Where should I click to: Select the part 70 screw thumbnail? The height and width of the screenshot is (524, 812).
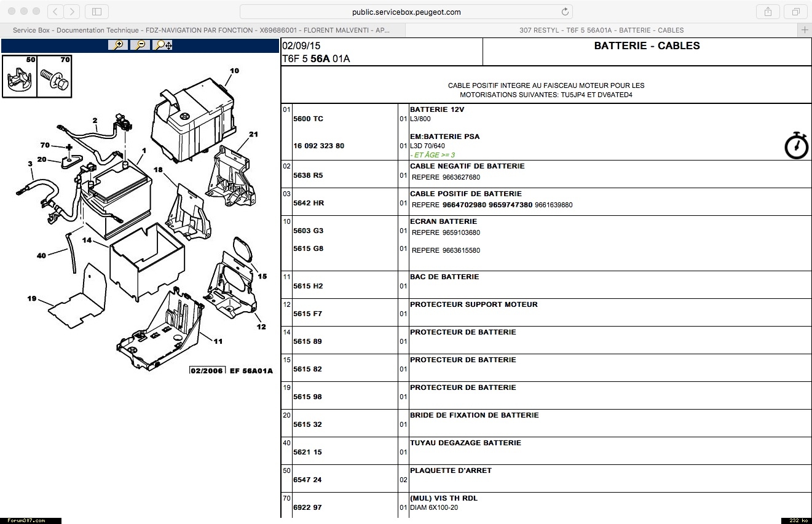pos(54,76)
